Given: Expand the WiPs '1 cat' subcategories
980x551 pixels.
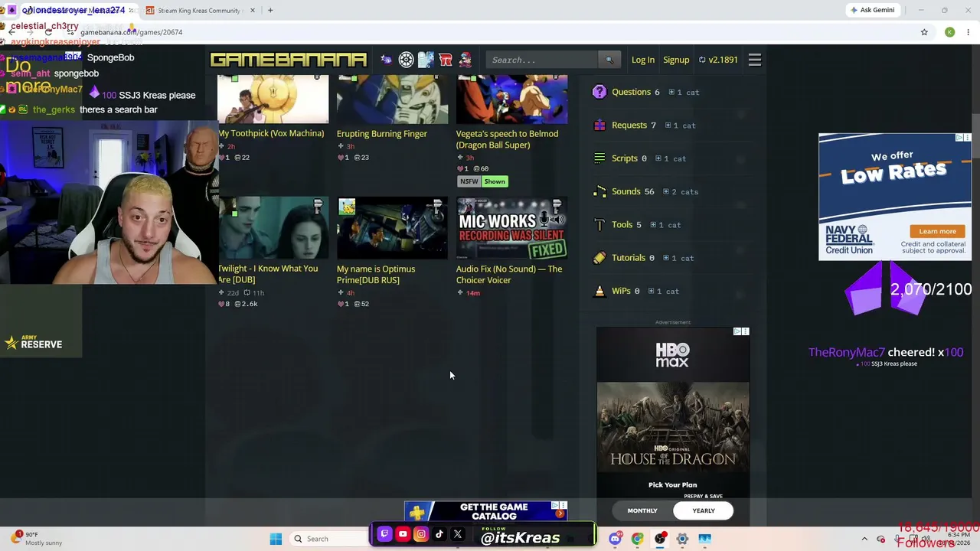Looking at the screenshot, I should pyautogui.click(x=664, y=292).
